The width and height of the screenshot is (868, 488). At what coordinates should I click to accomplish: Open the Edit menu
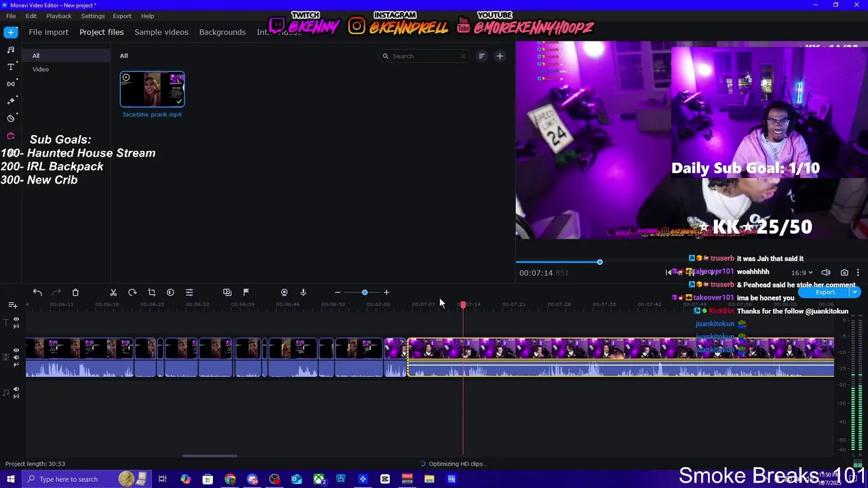(31, 16)
